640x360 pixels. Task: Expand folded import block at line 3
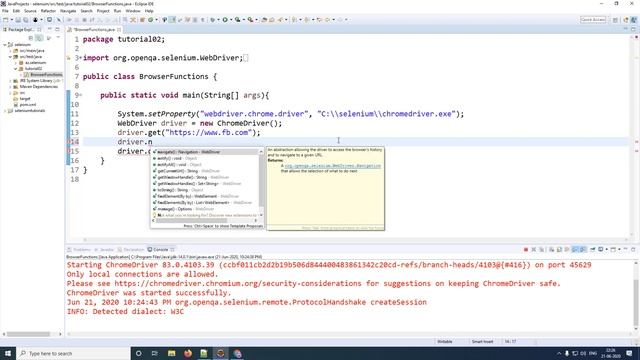click(80, 58)
